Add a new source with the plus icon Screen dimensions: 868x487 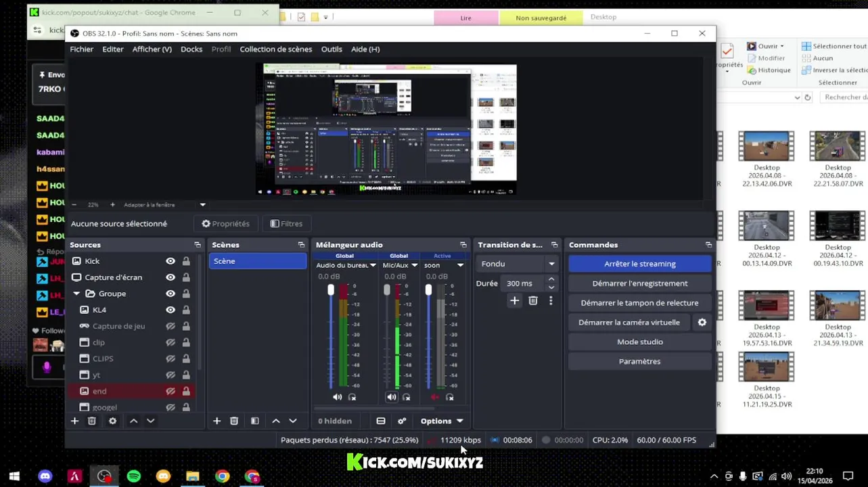coord(75,421)
